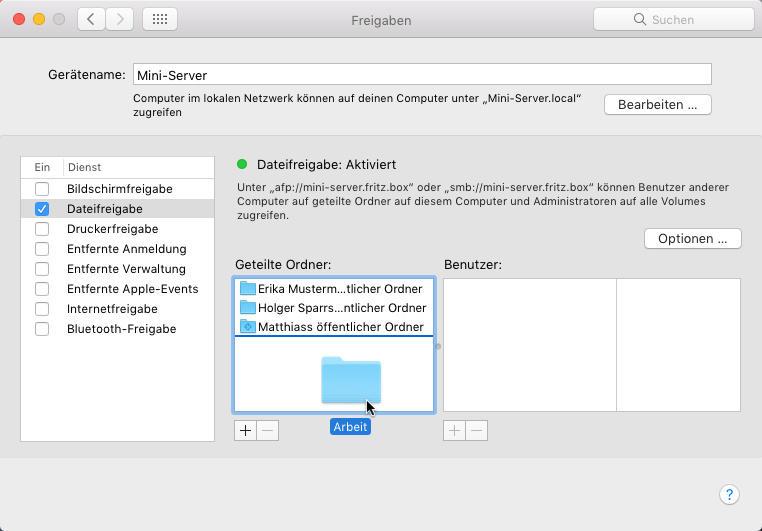The width and height of the screenshot is (762, 531).
Task: Select Internetfreigabe service row
Action: [x=118, y=309]
